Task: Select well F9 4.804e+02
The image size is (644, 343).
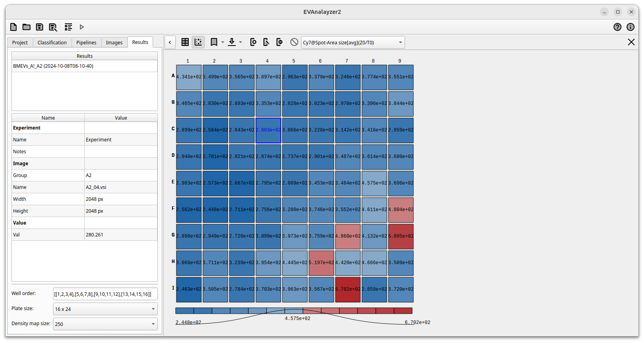Action: click(x=401, y=210)
